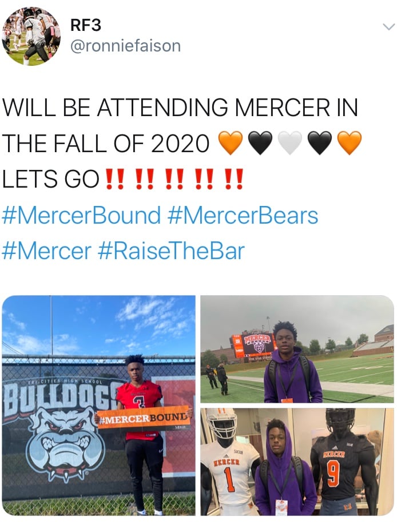Click the 'LETS GO' tweet text

coord(51,179)
